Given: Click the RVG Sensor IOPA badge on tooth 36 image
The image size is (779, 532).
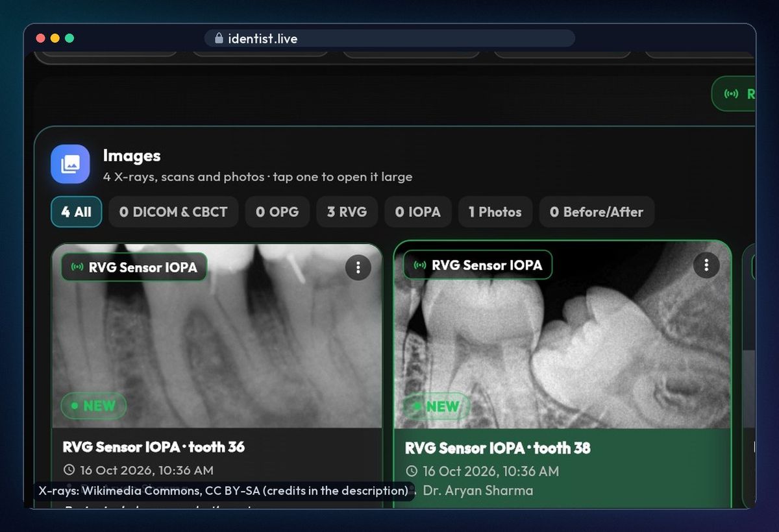Looking at the screenshot, I should [134, 267].
